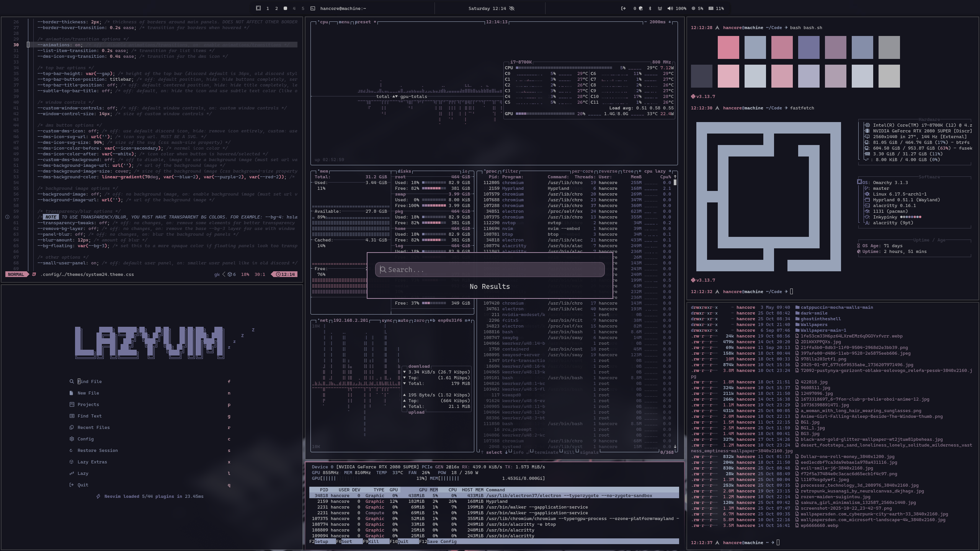Click the first pink color swatch

coord(728,47)
